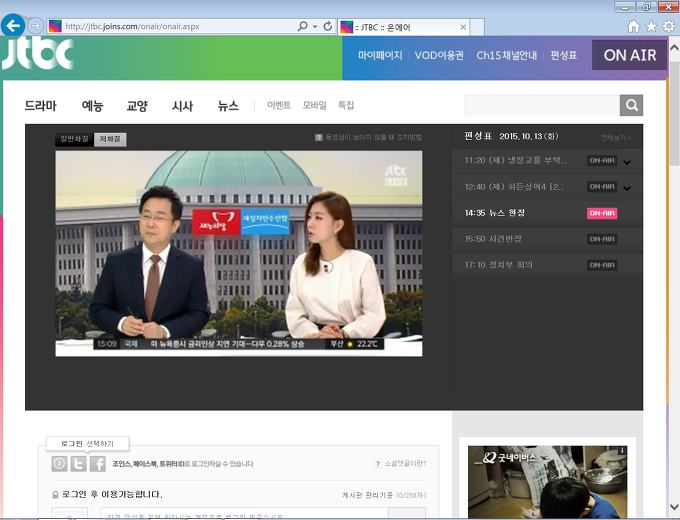This screenshot has width=680, height=520.
Task: Expand the 12:40 히든싱어4 row chevron
Action: tap(627, 188)
